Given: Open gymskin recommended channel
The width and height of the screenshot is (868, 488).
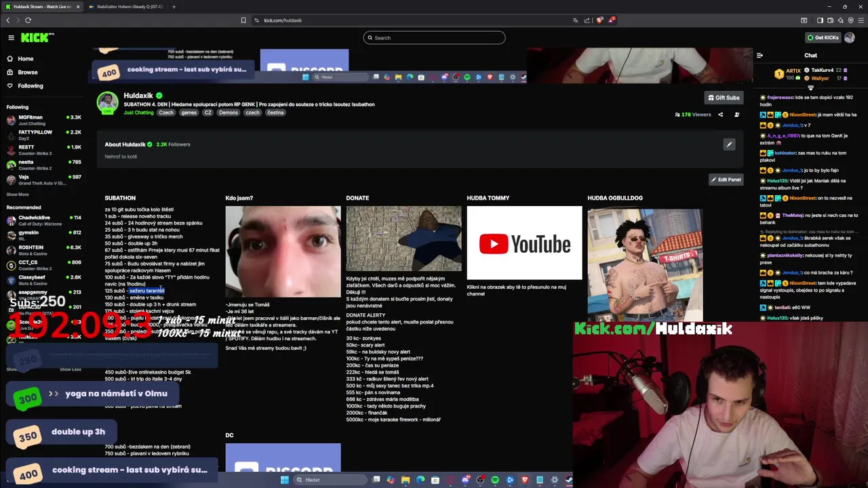Looking at the screenshot, I should 43,235.
